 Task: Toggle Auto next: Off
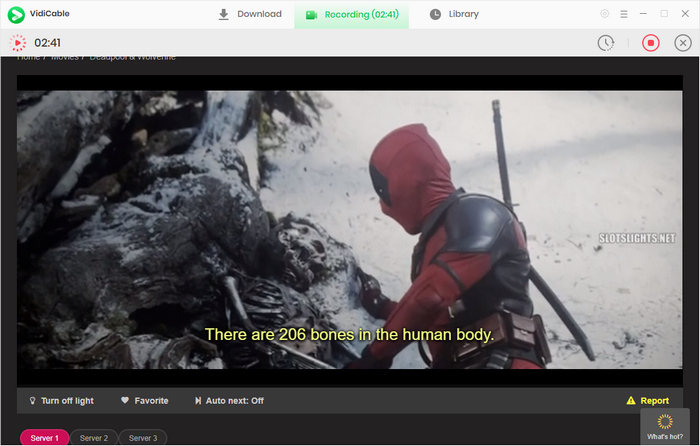229,400
